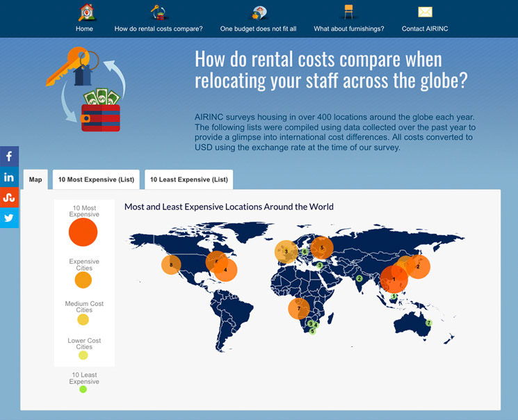This screenshot has height=420, width=518.
Task: Click the '10 Least Expensive' legend label
Action: click(x=84, y=378)
